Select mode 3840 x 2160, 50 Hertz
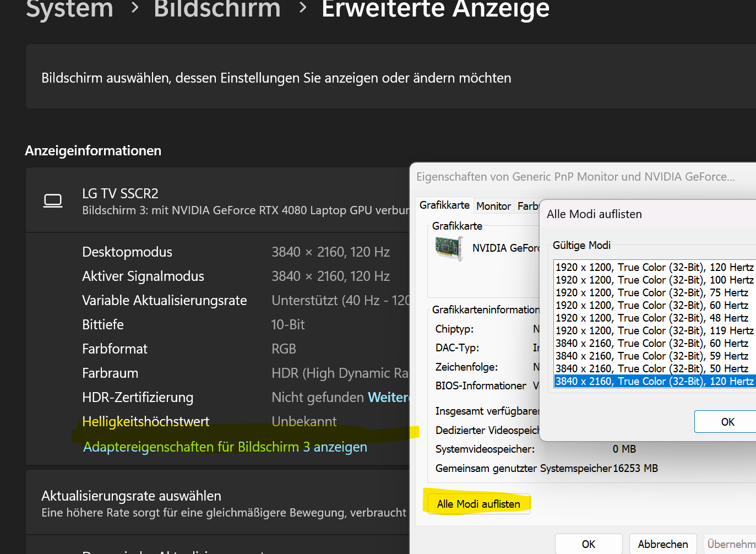756x554 pixels. (x=655, y=368)
